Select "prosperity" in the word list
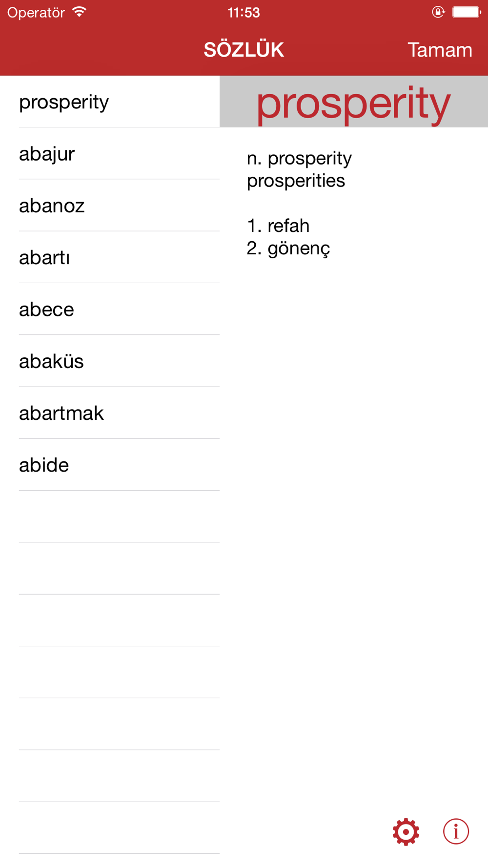This screenshot has height=868, width=488. tap(64, 102)
